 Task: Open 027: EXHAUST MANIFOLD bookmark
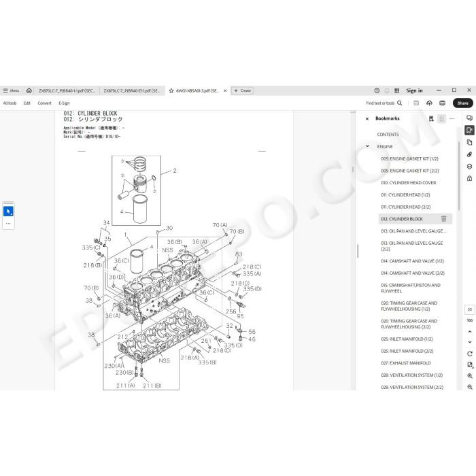pos(405,363)
